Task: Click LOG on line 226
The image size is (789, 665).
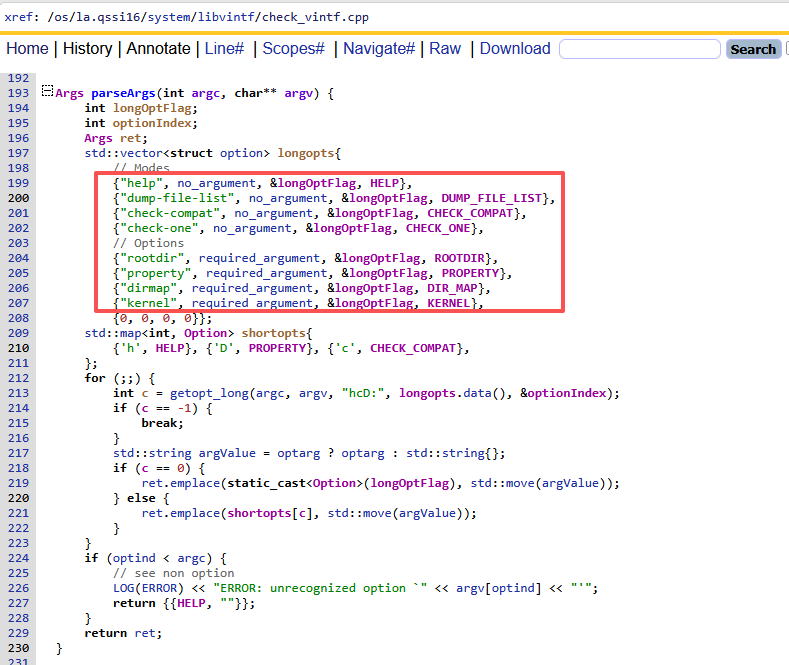Action: pos(123,588)
